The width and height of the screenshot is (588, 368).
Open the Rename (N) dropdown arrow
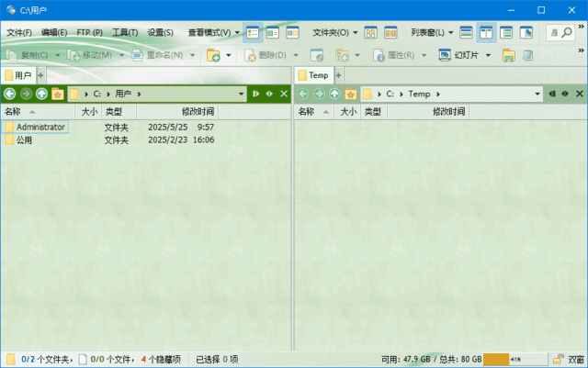point(192,55)
